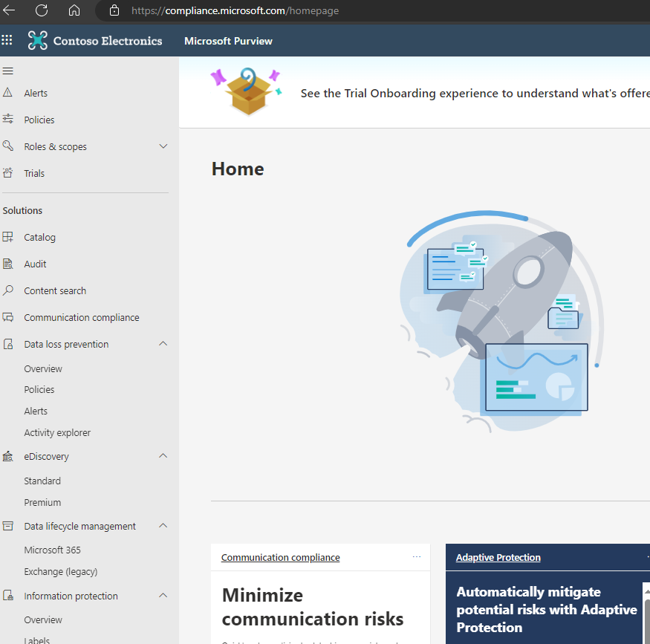650x644 pixels.
Task: Click the Microsoft Purview header title
Action: pyautogui.click(x=228, y=41)
